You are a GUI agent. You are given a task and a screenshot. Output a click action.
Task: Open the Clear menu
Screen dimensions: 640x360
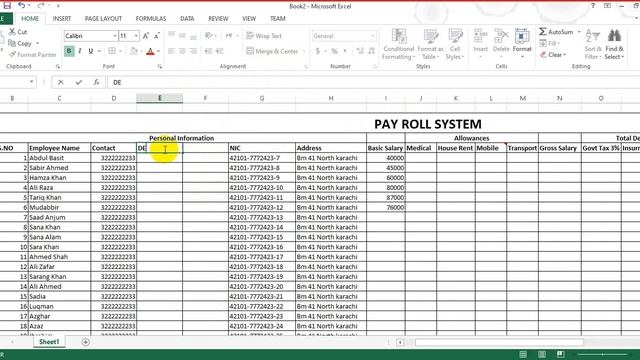pos(553,55)
